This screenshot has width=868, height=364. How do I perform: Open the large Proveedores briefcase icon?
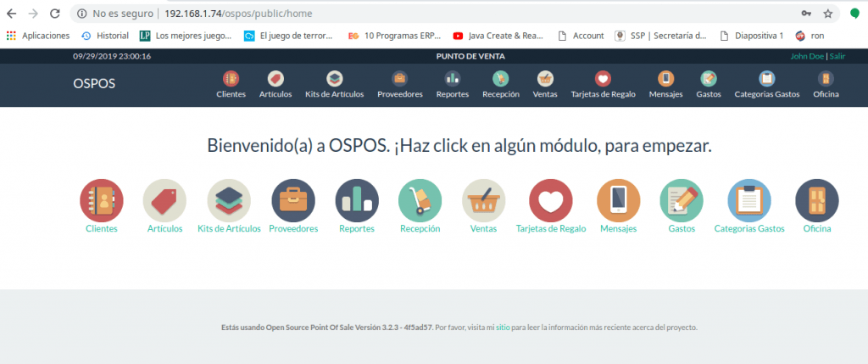(293, 200)
